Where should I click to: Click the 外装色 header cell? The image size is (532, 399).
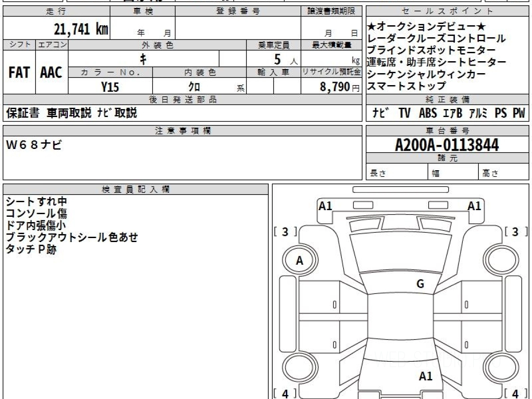tap(157, 45)
